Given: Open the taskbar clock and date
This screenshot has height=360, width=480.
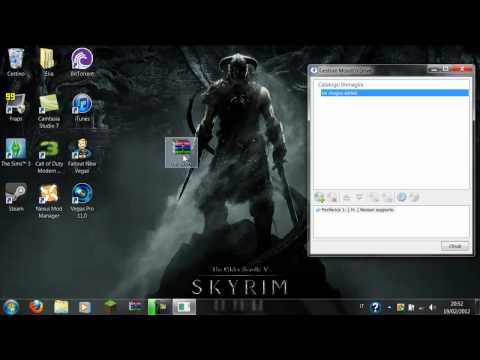Looking at the screenshot, I should click(x=456, y=307).
